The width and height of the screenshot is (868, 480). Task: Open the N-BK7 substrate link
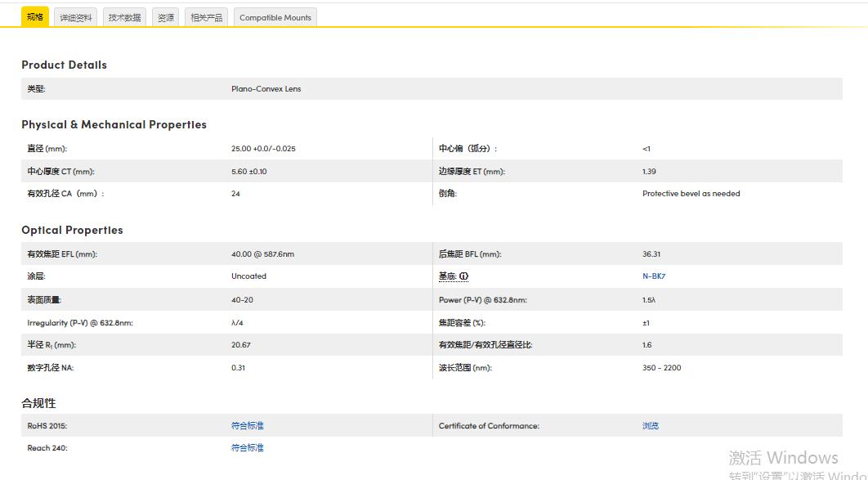654,276
